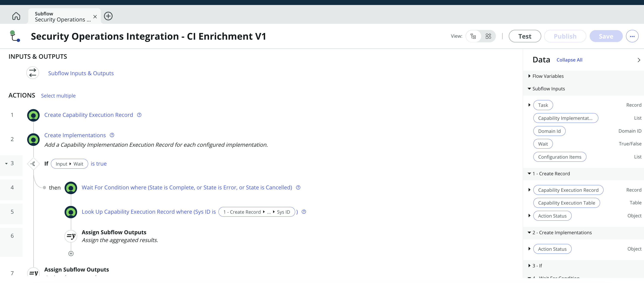Click 'is true' condition text
Screen dimensions: 644x283
click(x=99, y=164)
